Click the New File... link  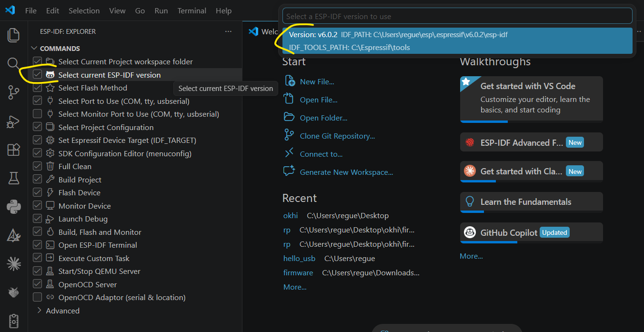pos(317,82)
